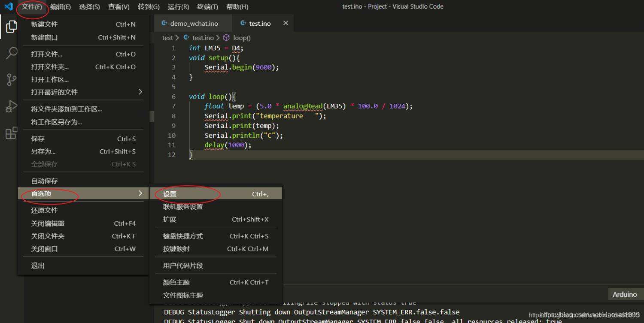The image size is (644, 323).
Task: Open 联机服务设置 entry
Action: pos(216,207)
